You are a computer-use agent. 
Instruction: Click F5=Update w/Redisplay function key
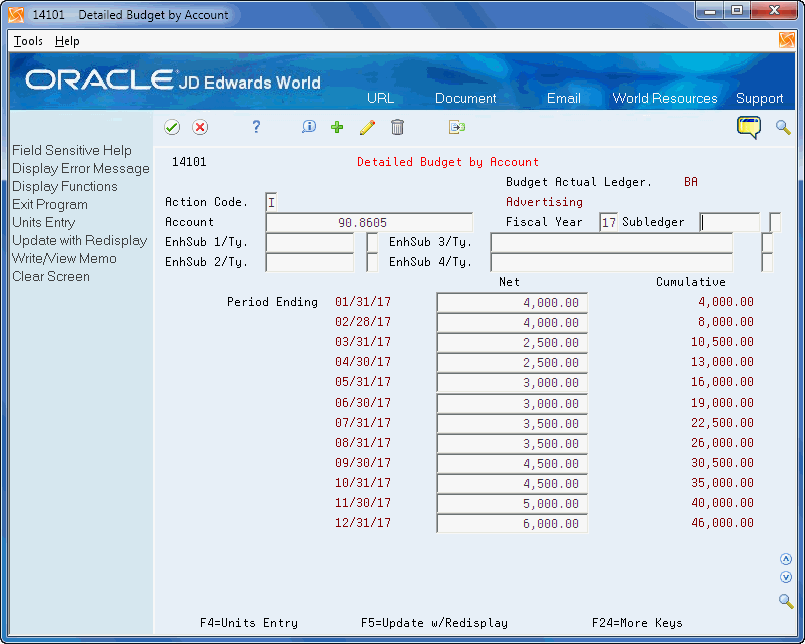434,623
